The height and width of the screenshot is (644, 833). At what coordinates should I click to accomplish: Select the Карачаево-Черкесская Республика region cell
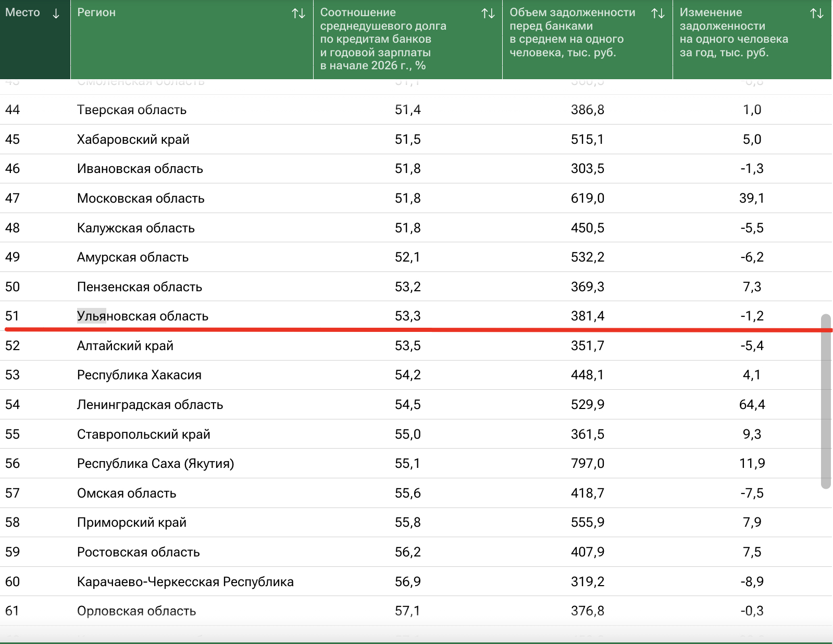pos(185,581)
